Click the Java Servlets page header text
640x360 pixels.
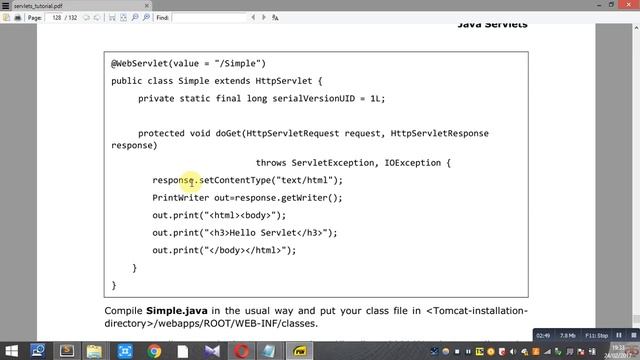pos(492,25)
